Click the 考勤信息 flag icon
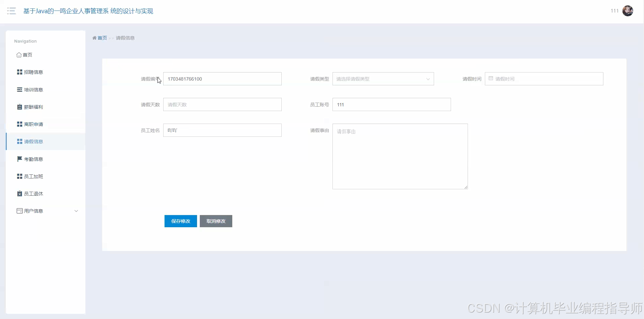Screen dimensions: 644x319 [x=20, y=159]
